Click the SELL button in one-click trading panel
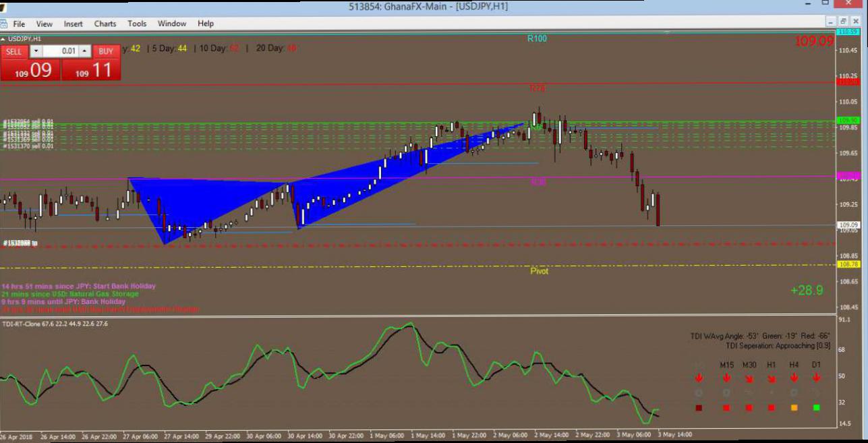The image size is (868, 443). click(x=13, y=51)
